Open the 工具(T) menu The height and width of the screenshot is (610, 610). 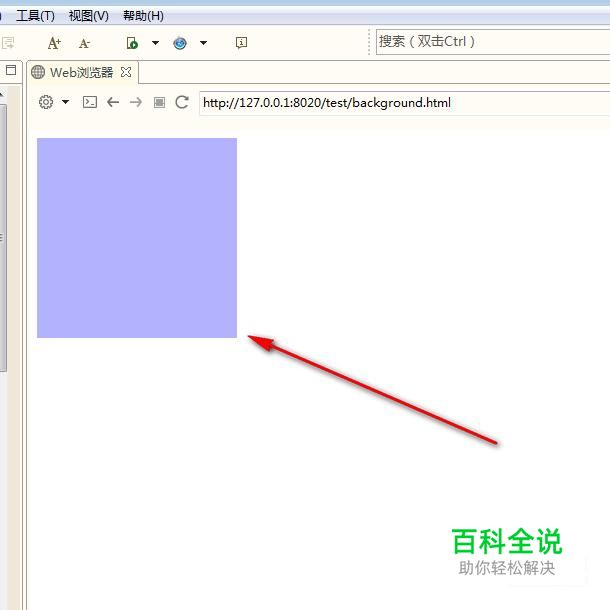35,16
